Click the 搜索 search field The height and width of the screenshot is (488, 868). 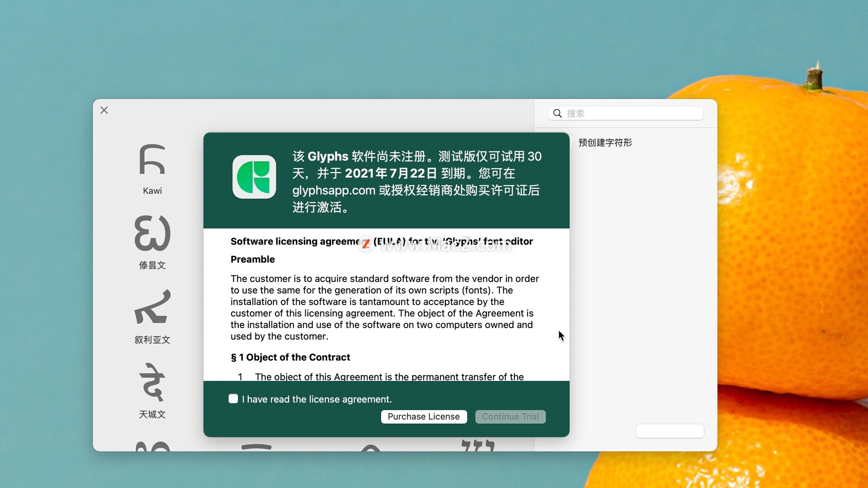pos(626,113)
